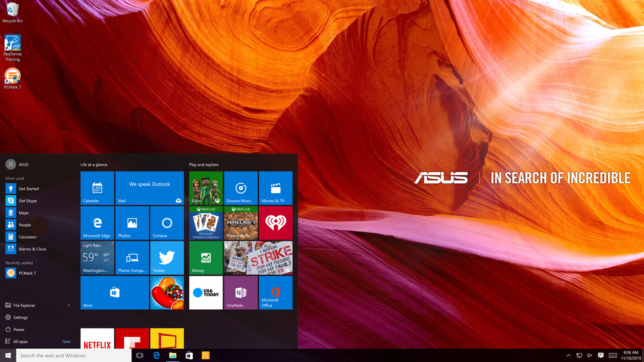Open the Flipboard tile
The width and height of the screenshot is (644, 362).
point(132,338)
